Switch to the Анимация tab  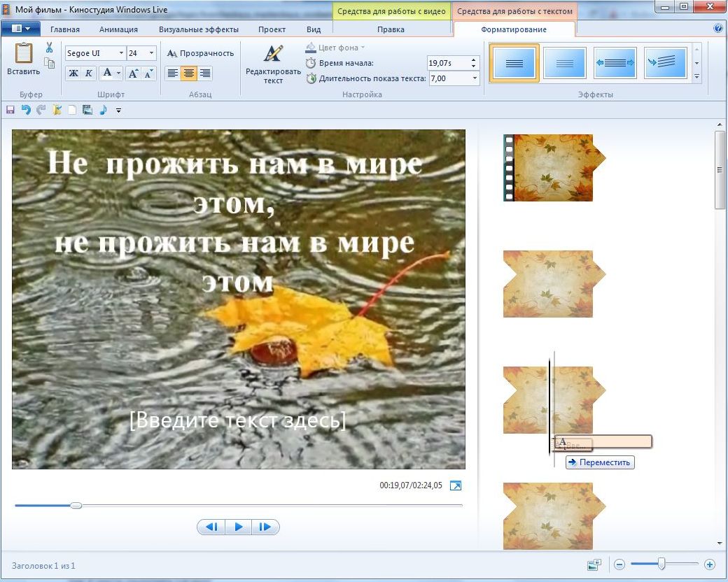[118, 29]
